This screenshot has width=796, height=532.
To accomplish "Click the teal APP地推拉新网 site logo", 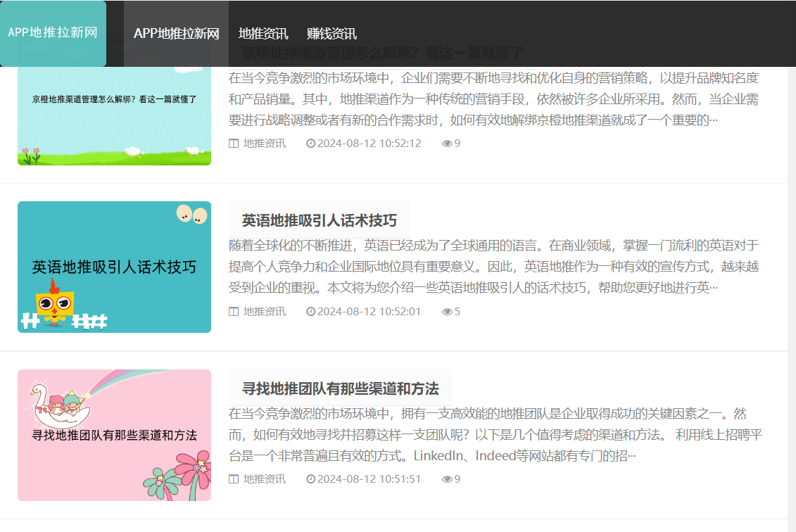I will [x=53, y=33].
